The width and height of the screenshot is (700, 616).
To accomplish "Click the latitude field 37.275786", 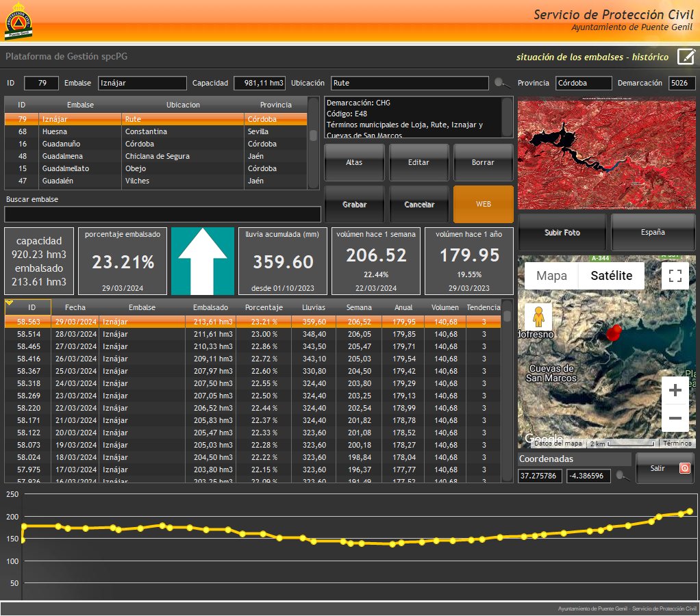I will pos(540,476).
